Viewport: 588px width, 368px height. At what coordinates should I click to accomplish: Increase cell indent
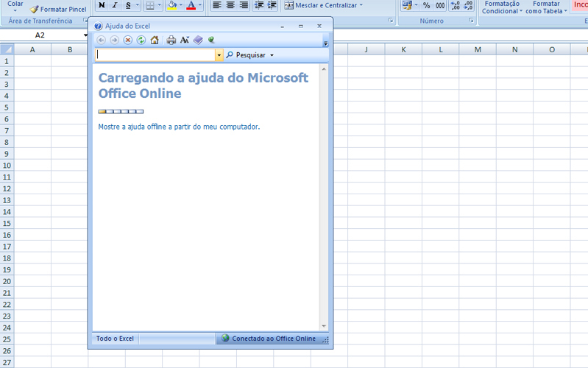(x=272, y=5)
